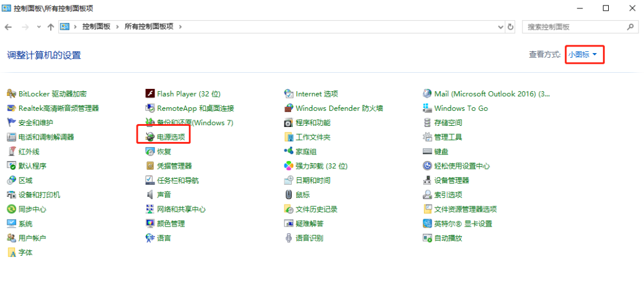The width and height of the screenshot is (644, 288).
Task: Click the 任务栏和导航 icon
Action: coord(150,180)
